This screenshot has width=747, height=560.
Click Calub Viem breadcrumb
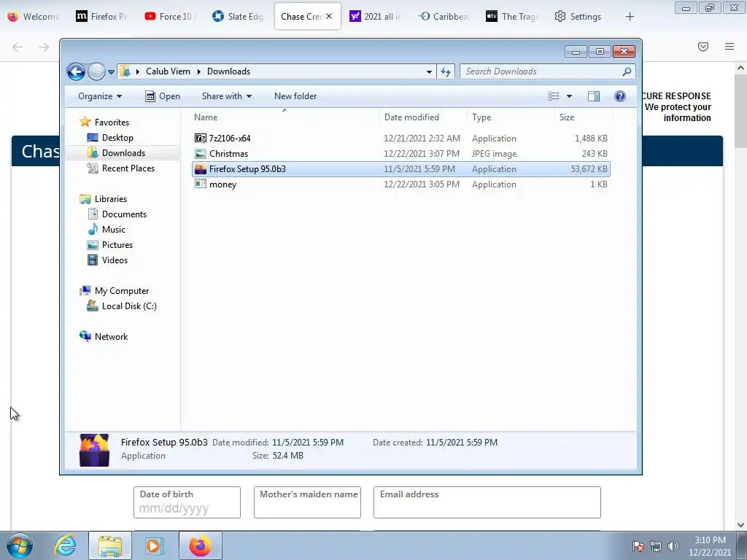pyautogui.click(x=168, y=71)
